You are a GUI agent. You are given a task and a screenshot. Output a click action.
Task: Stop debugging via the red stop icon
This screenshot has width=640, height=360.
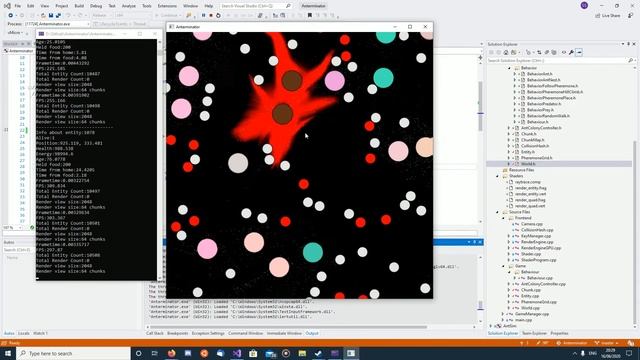pos(211,15)
